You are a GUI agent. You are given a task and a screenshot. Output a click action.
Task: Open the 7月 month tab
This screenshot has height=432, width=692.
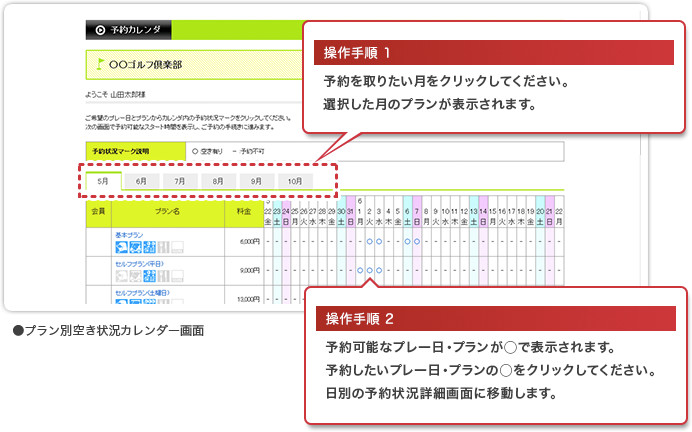tap(180, 181)
